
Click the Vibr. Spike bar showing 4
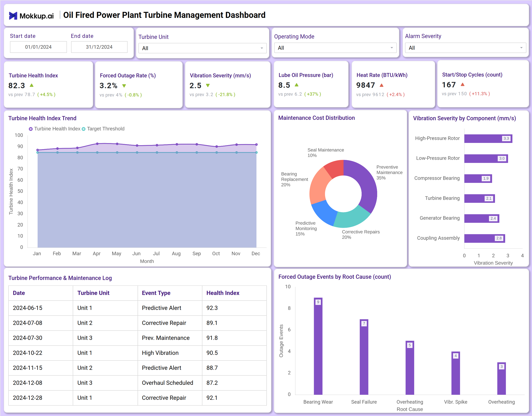coord(456,373)
